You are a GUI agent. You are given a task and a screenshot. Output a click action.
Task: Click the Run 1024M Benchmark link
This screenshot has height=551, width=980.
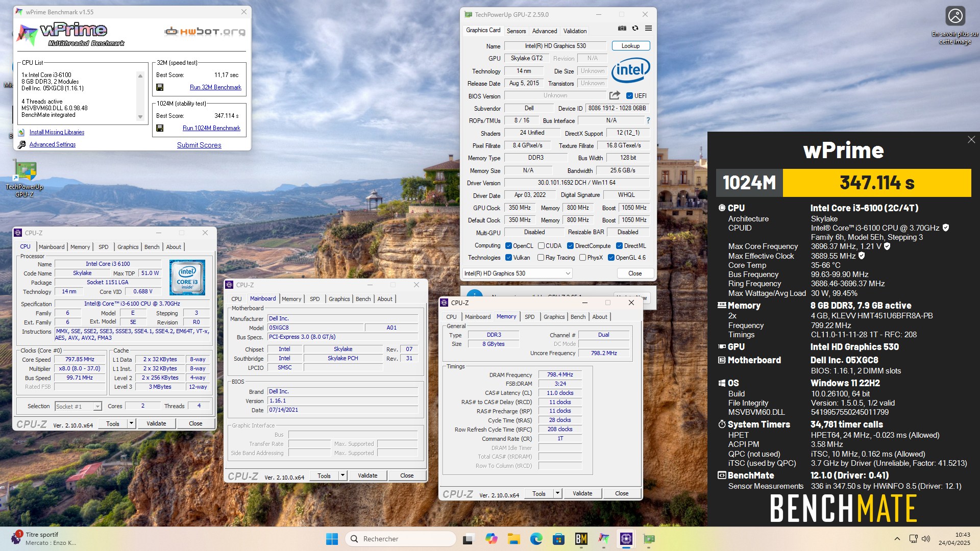point(211,128)
